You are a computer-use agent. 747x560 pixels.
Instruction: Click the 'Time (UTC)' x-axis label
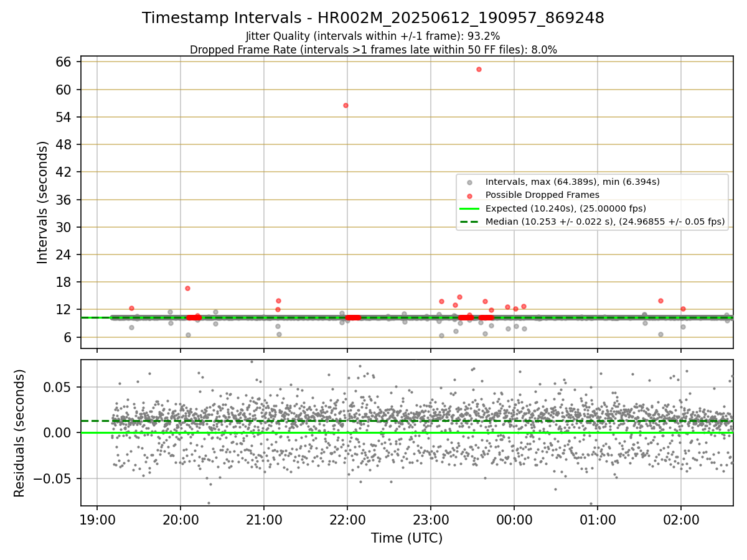pos(406,538)
